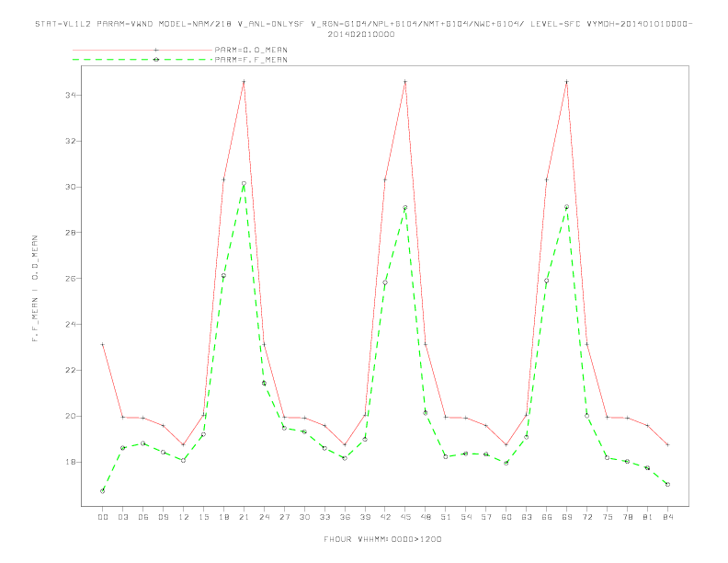Click x-axis tick label 21
The height and width of the screenshot is (563, 728).
tap(244, 517)
